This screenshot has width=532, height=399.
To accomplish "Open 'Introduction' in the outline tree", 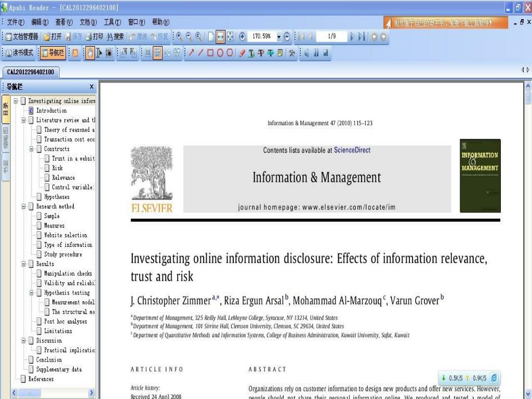I will pyautogui.click(x=51, y=110).
